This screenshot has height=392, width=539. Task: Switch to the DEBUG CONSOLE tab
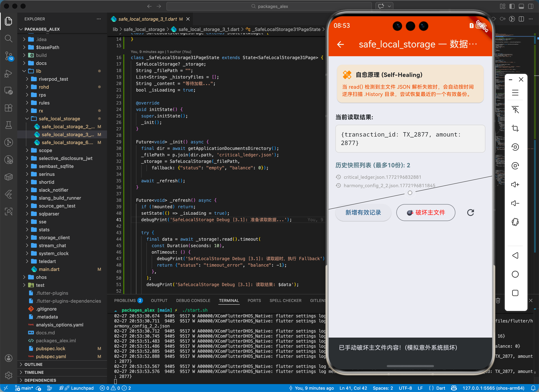click(193, 300)
